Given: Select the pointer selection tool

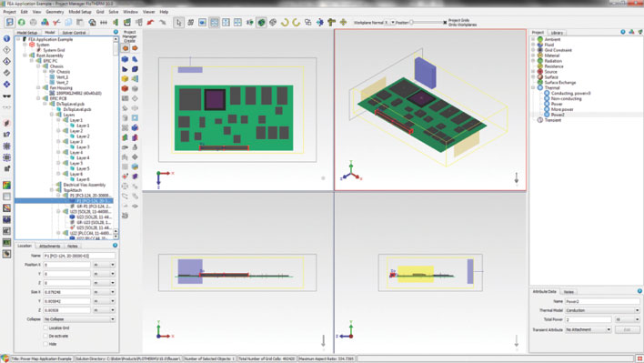Looking at the screenshot, I should [x=178, y=22].
